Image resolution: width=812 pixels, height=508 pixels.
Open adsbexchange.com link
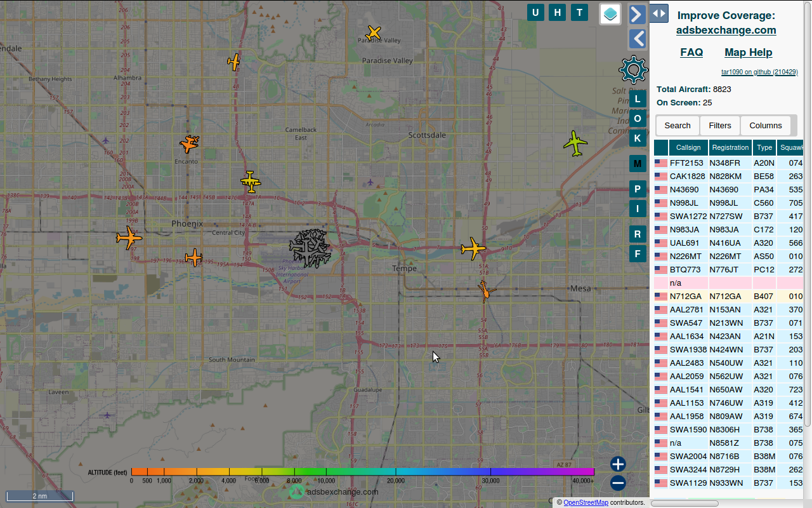point(726,30)
